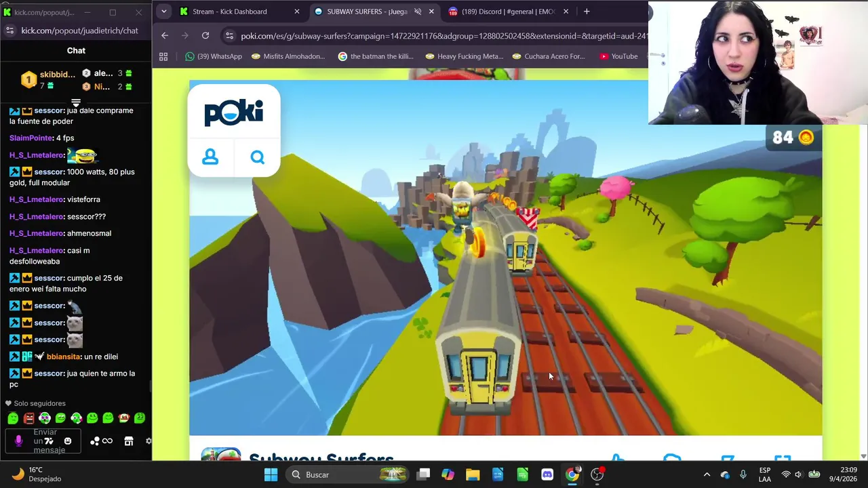This screenshot has height=488, width=868.
Task: Open OBS Studio from the taskbar
Action: 597,474
